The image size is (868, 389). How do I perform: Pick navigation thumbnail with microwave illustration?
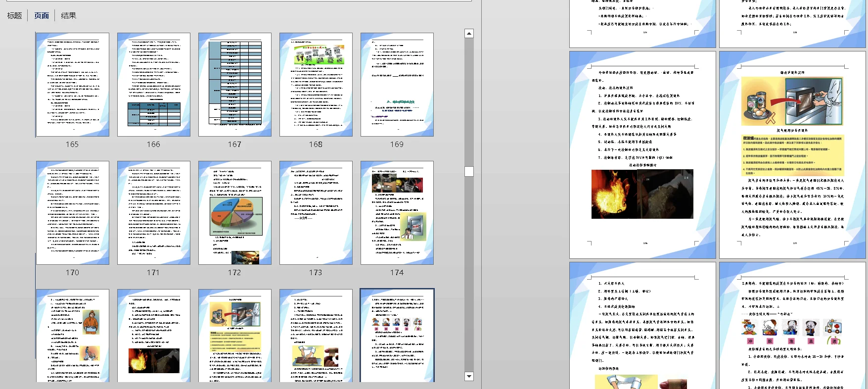(x=235, y=336)
